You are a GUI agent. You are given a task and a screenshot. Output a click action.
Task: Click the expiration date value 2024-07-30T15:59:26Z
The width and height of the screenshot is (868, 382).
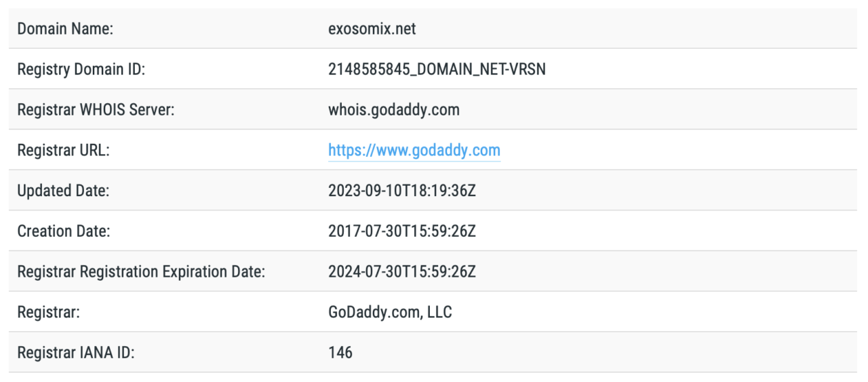pyautogui.click(x=402, y=272)
